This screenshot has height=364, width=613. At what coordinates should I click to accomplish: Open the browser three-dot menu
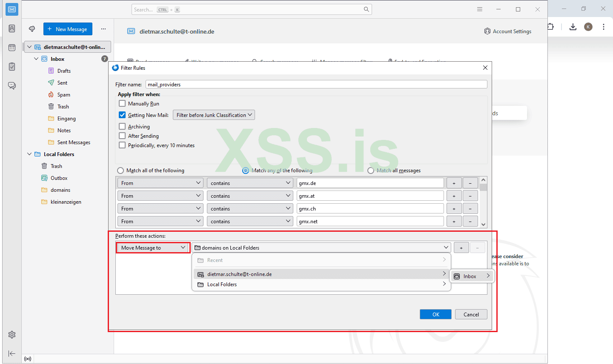pos(604,27)
